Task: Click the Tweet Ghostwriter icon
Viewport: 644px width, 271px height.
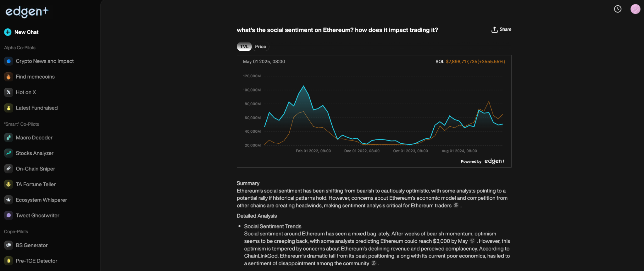Action: [x=8, y=215]
